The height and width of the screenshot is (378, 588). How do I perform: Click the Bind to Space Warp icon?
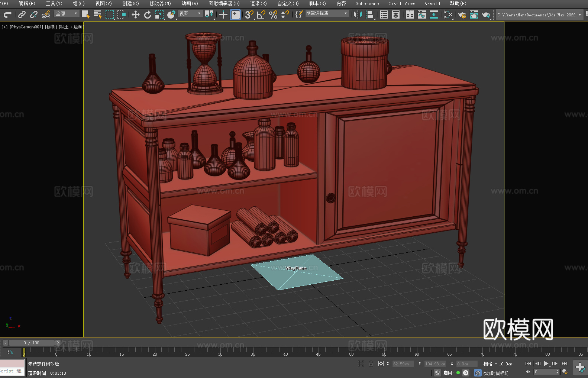click(46, 14)
